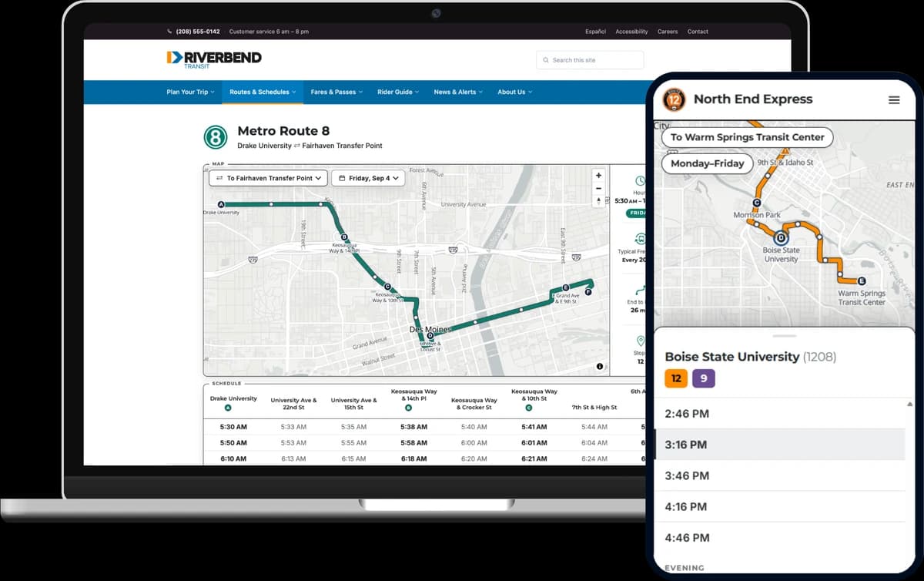Expand the News & Alerts menu

pos(458,92)
